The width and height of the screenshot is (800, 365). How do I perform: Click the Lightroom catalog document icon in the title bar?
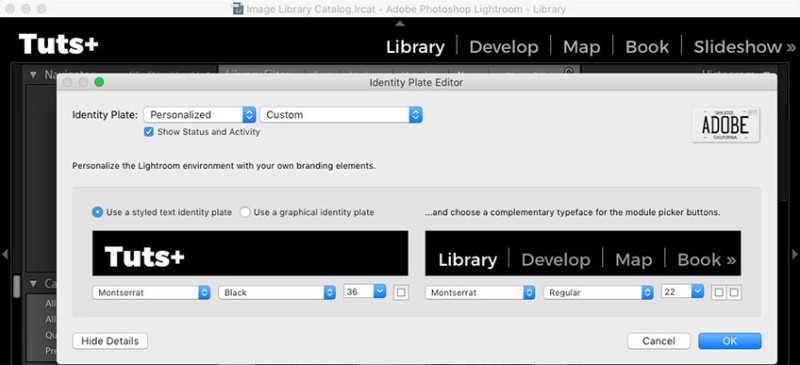point(238,9)
